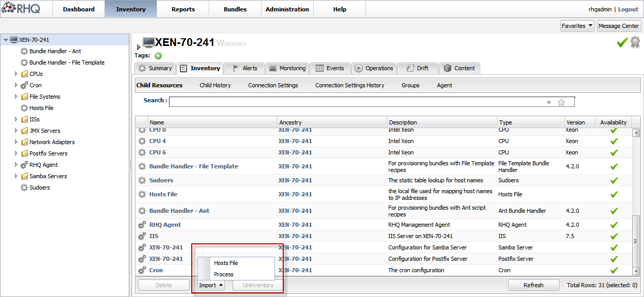Viewport: 644px width, 297px height.
Task: Select Hosts File from Import menu
Action: point(236,263)
